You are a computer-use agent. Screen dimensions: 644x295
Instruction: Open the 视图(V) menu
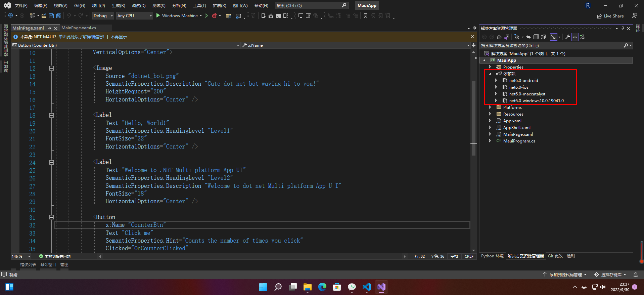[x=60, y=5]
